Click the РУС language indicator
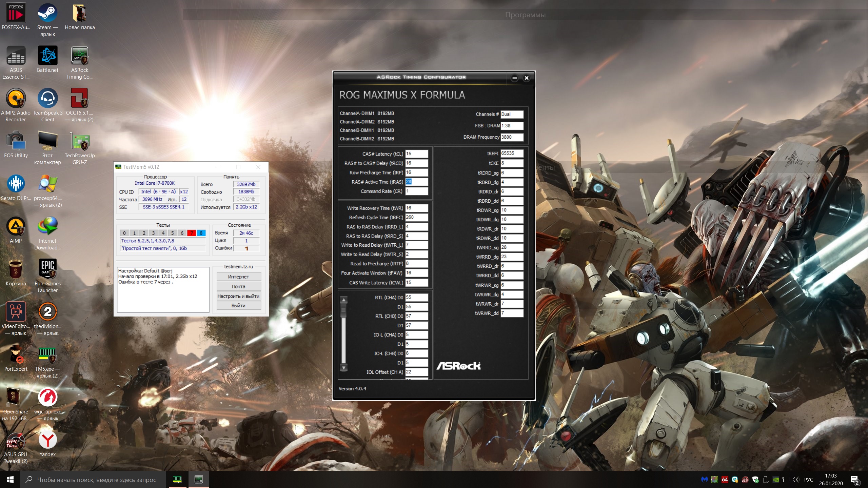Image resolution: width=868 pixels, height=488 pixels. pyautogui.click(x=808, y=480)
